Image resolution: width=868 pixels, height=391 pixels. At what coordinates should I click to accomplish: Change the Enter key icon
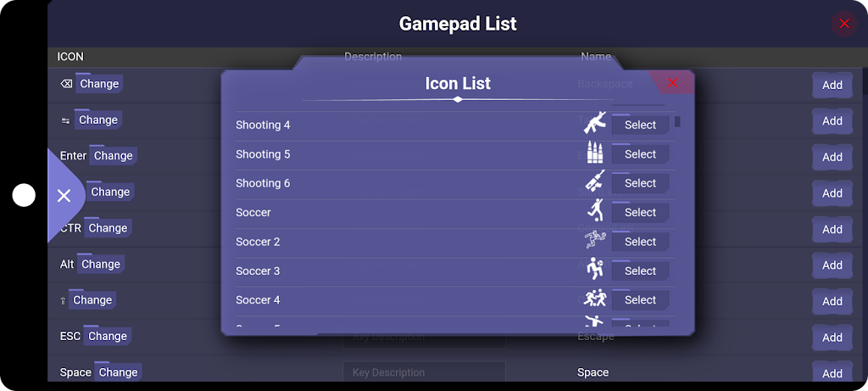113,156
